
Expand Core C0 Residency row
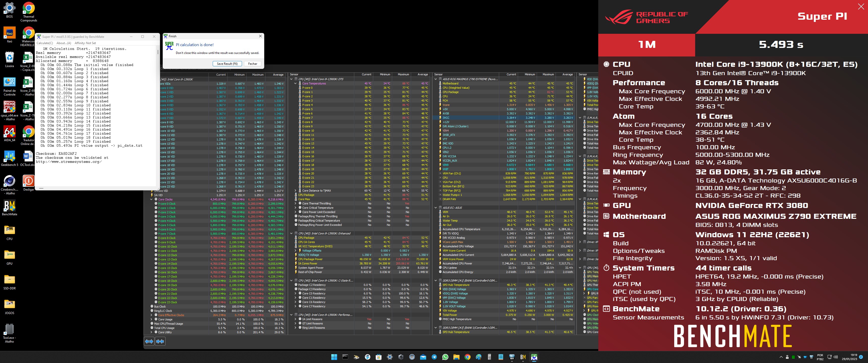pyautogui.click(x=295, y=294)
